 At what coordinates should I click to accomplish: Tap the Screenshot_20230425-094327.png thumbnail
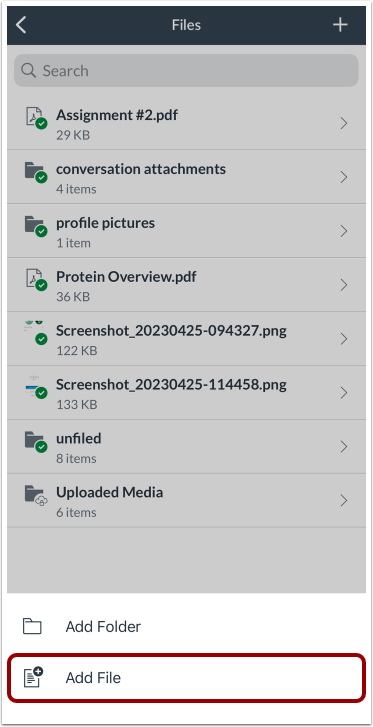(35, 332)
